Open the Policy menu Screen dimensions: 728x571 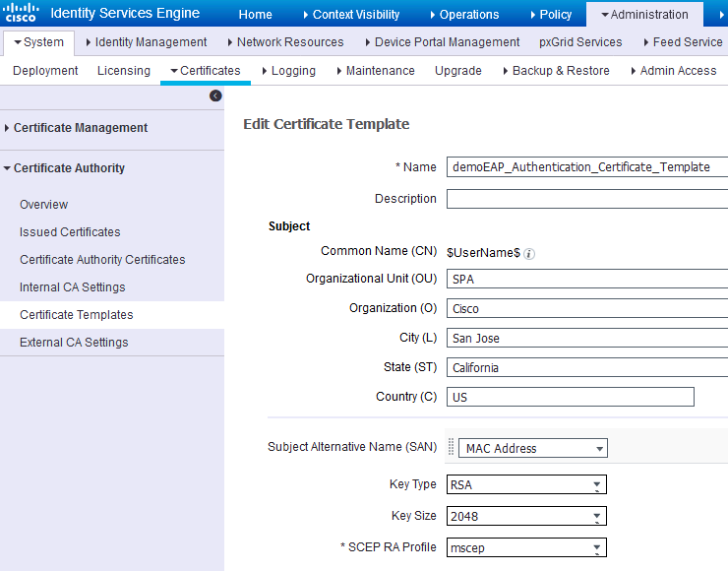[x=551, y=15]
